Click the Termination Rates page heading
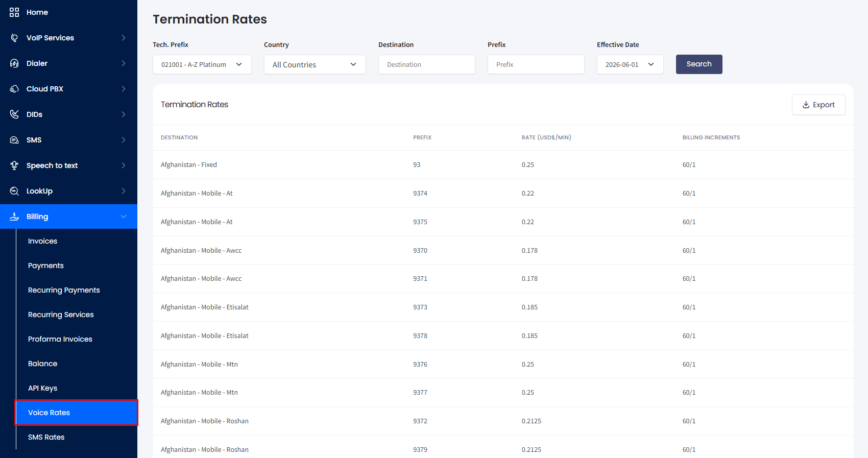 point(210,19)
